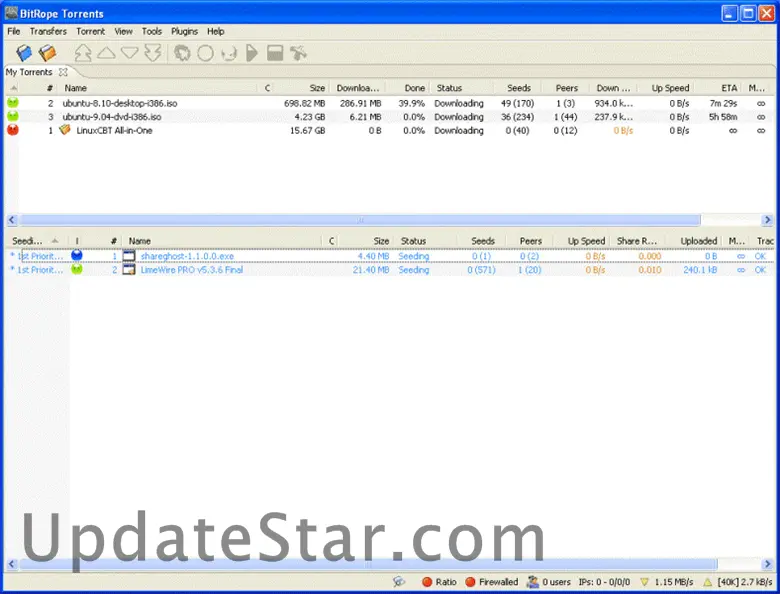The width and height of the screenshot is (780, 594).
Task: Open the Transfers menu
Action: 48,31
